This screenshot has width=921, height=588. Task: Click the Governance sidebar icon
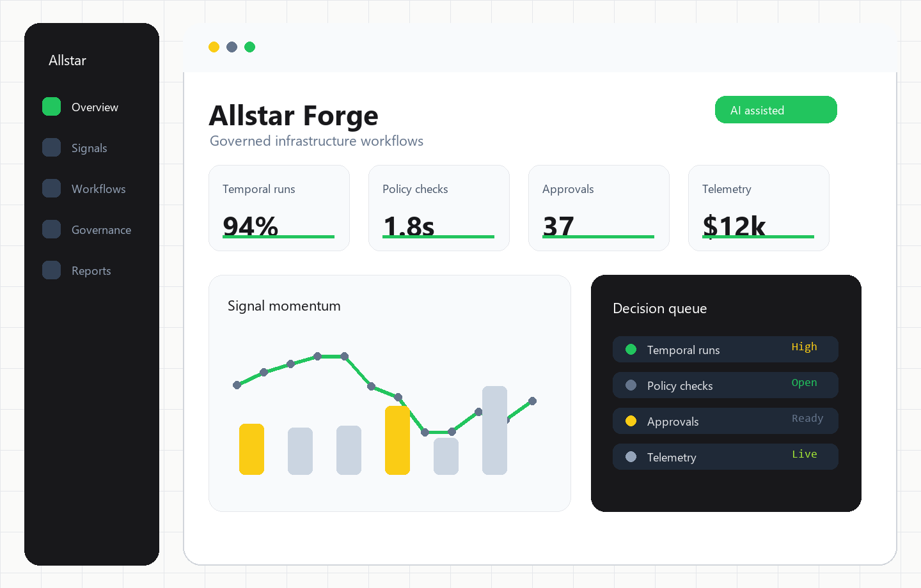pos(51,229)
